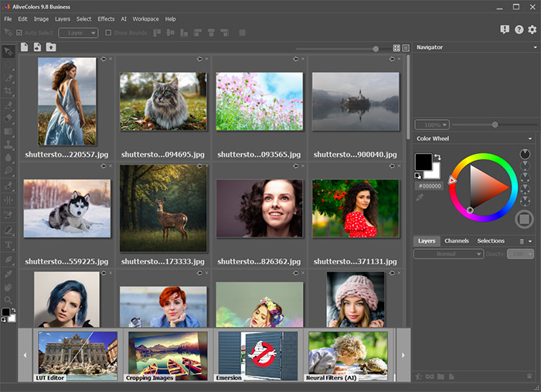541x392 pixels.
Task: Select the Move tool in left toolbar
Action: [9, 51]
